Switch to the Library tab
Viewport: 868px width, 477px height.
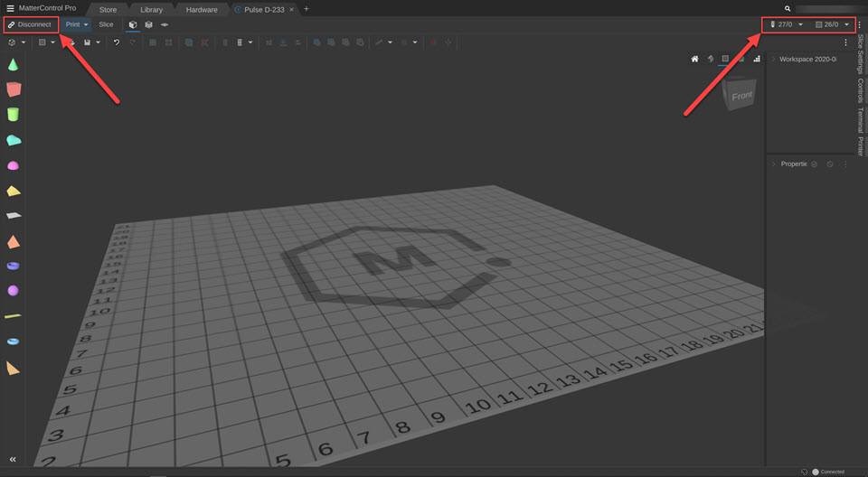[151, 9]
